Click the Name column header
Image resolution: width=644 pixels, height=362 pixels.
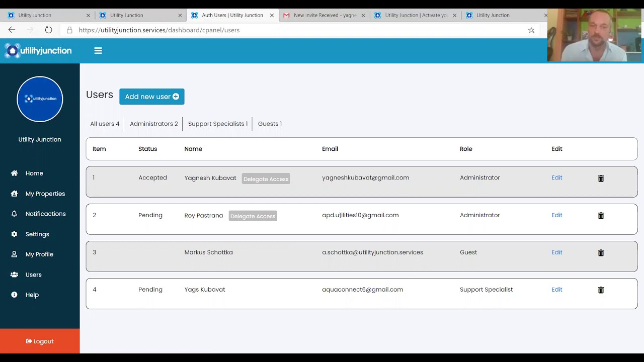click(x=193, y=149)
